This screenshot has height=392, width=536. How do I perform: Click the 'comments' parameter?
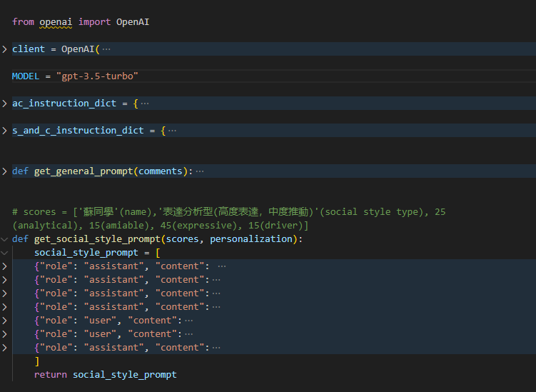click(161, 171)
